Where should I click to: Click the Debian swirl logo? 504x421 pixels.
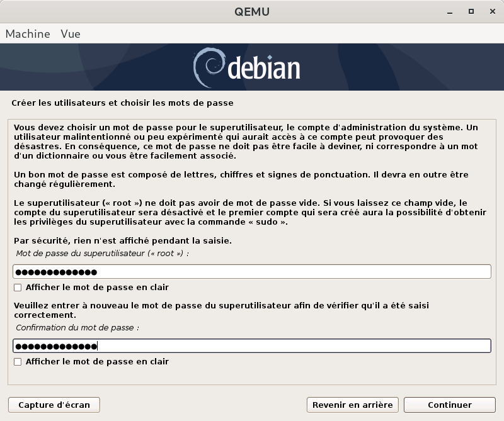point(207,67)
